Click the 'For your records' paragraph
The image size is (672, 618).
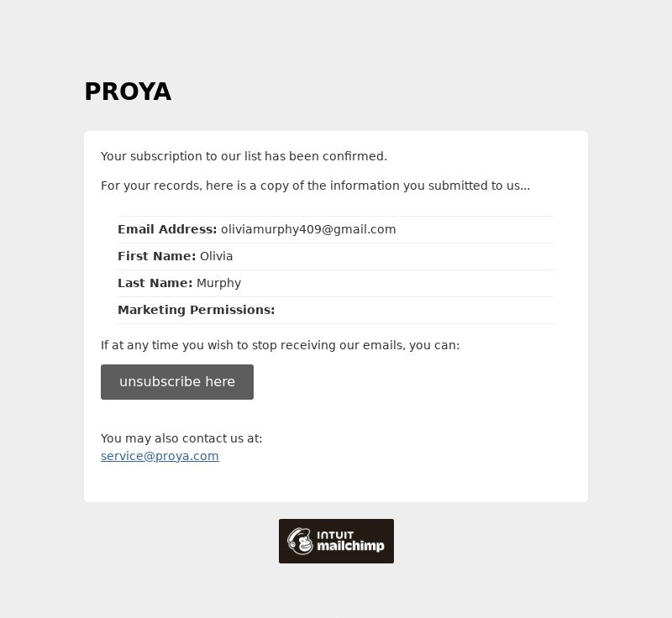click(x=316, y=186)
